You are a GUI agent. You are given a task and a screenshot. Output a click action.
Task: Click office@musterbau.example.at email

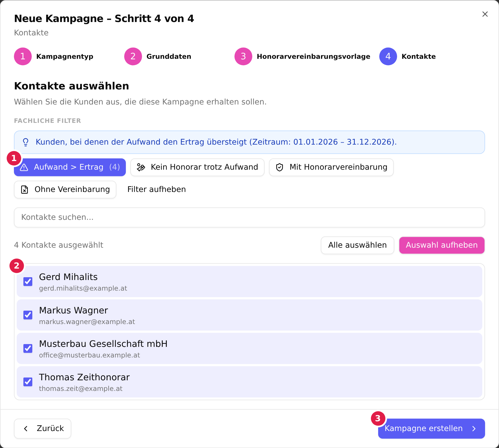click(89, 355)
